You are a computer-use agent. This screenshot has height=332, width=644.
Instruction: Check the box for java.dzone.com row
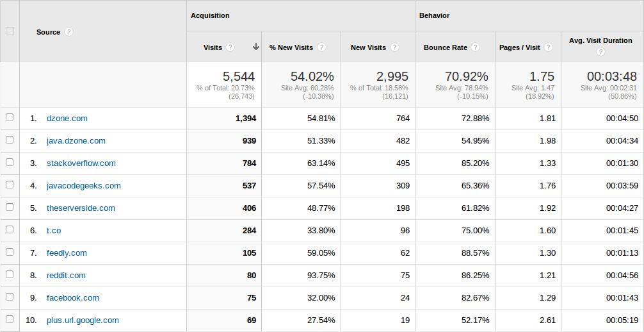pyautogui.click(x=10, y=140)
